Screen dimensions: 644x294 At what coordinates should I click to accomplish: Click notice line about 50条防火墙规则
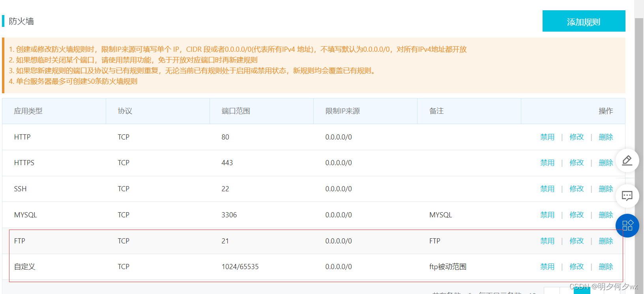(73, 81)
